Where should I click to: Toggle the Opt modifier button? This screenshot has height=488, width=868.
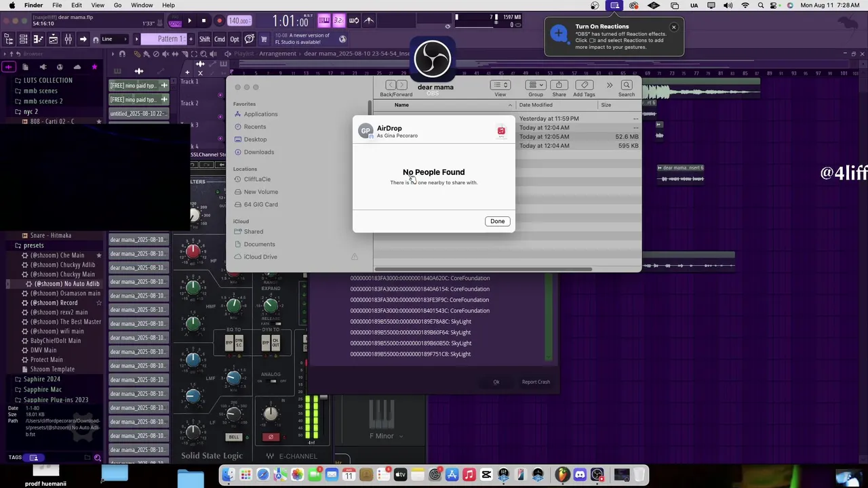[234, 39]
